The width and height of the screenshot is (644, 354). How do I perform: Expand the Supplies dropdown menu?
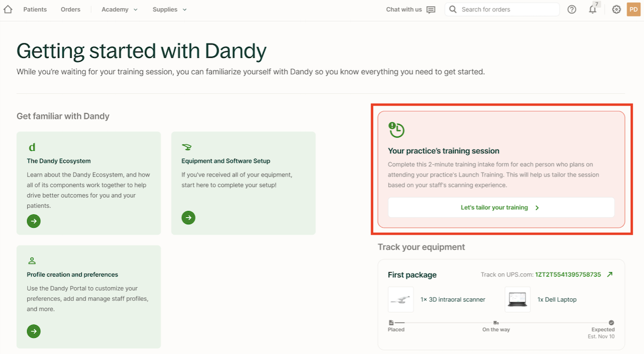[170, 9]
